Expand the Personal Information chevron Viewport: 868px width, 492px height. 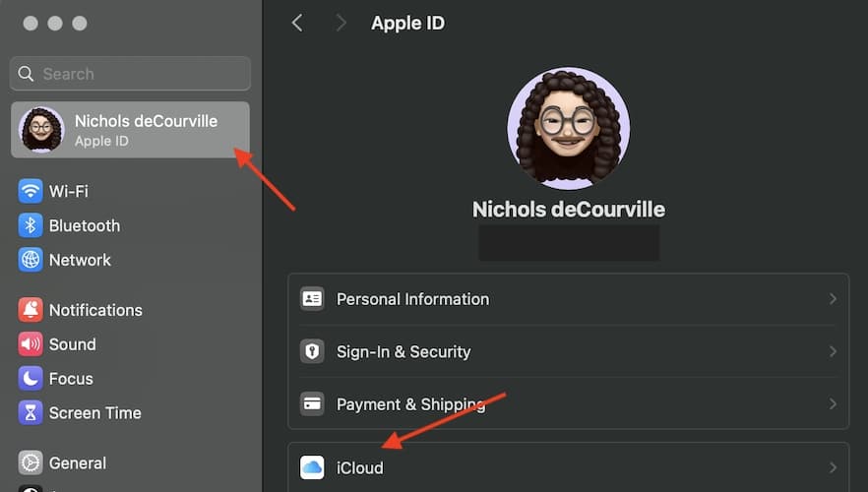(x=833, y=299)
